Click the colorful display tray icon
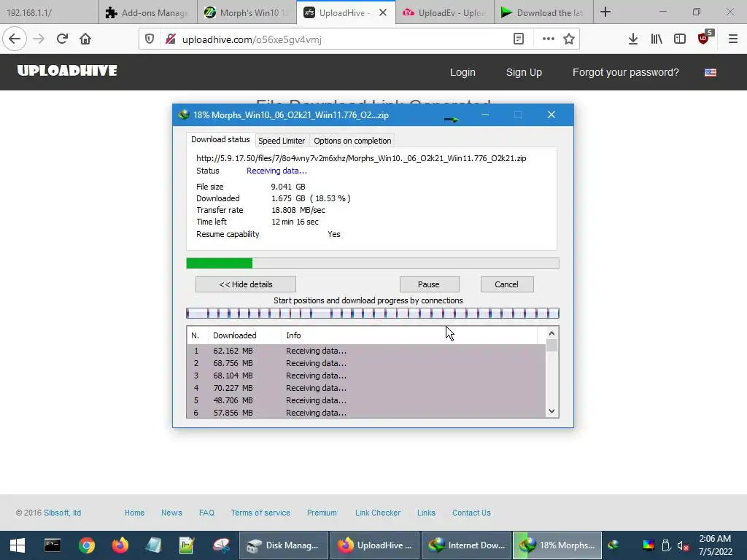747x560 pixels. pyautogui.click(x=649, y=545)
